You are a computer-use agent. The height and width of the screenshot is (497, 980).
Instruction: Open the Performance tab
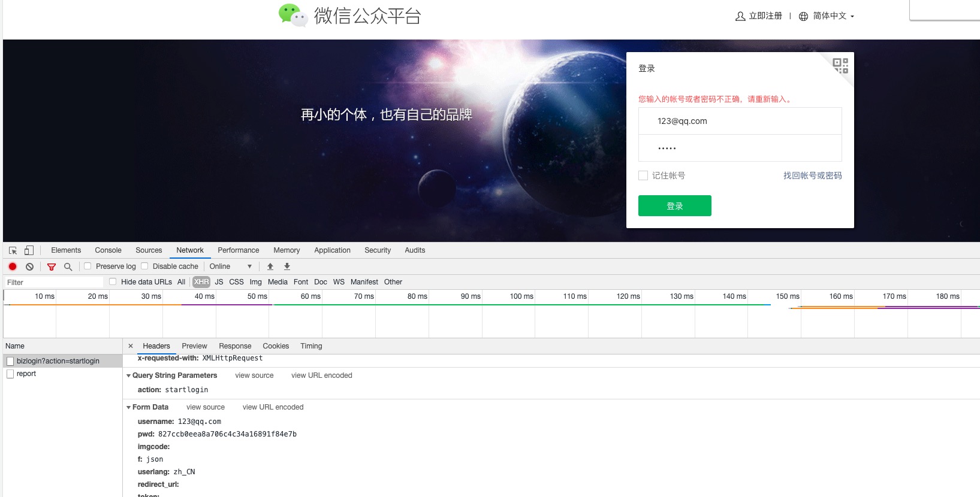pyautogui.click(x=239, y=250)
